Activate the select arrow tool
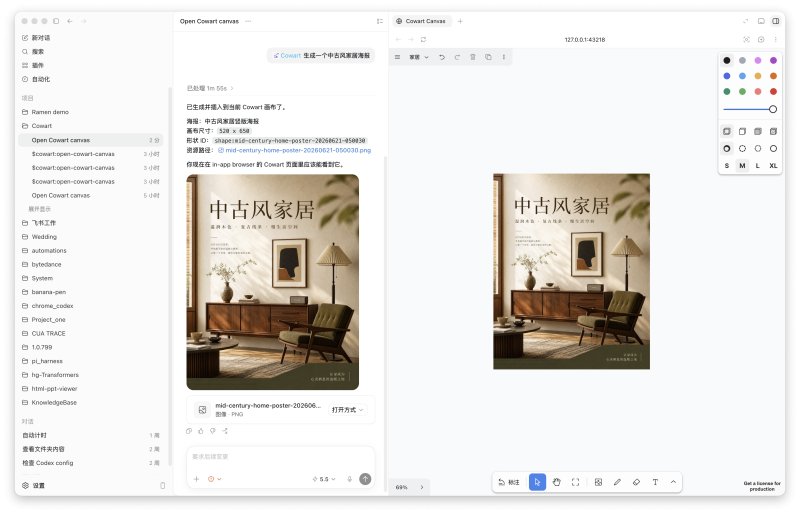Viewport: 800px width, 514px height. pyautogui.click(x=537, y=482)
